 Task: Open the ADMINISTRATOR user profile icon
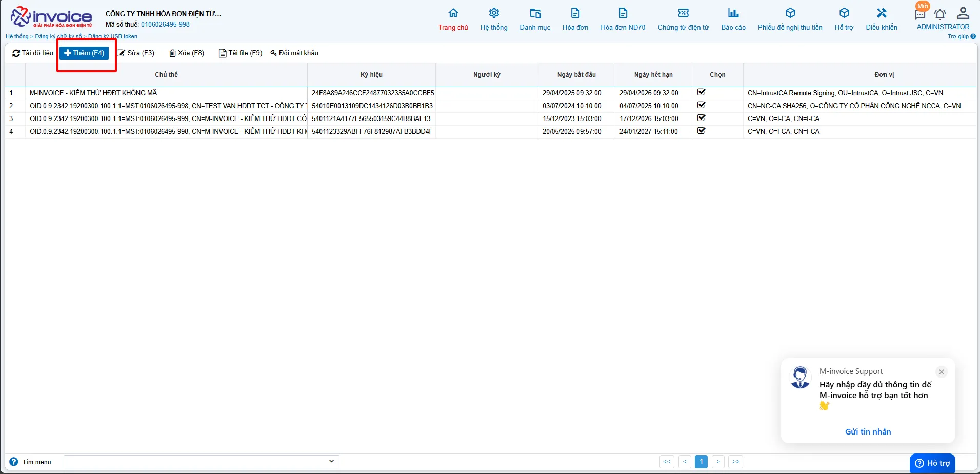click(x=963, y=13)
